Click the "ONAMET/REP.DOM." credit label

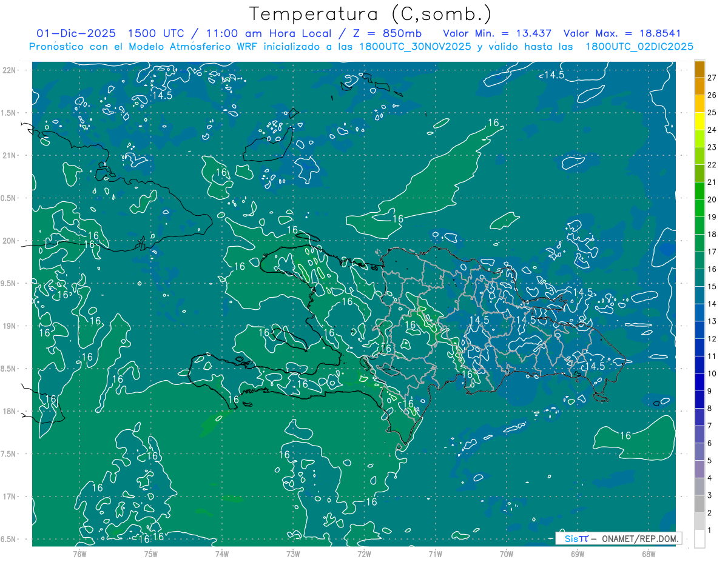click(639, 538)
